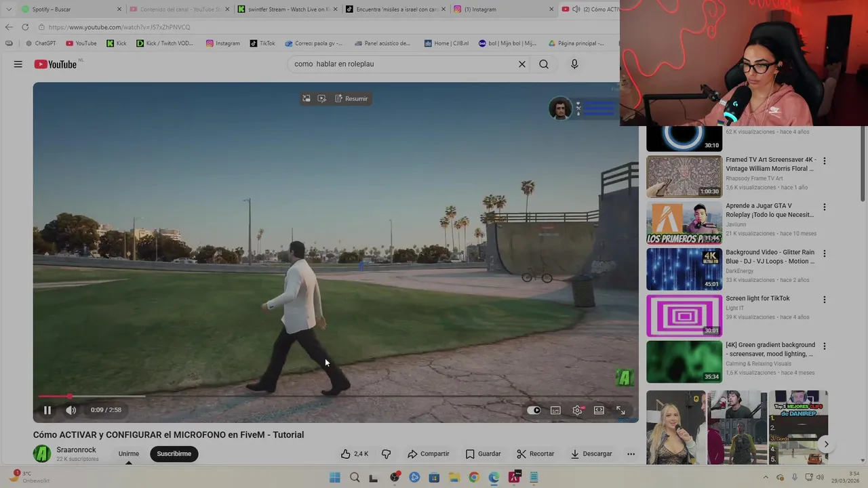Open the Home | CJIB.nl bookmark
The image size is (868, 488).
(447, 43)
